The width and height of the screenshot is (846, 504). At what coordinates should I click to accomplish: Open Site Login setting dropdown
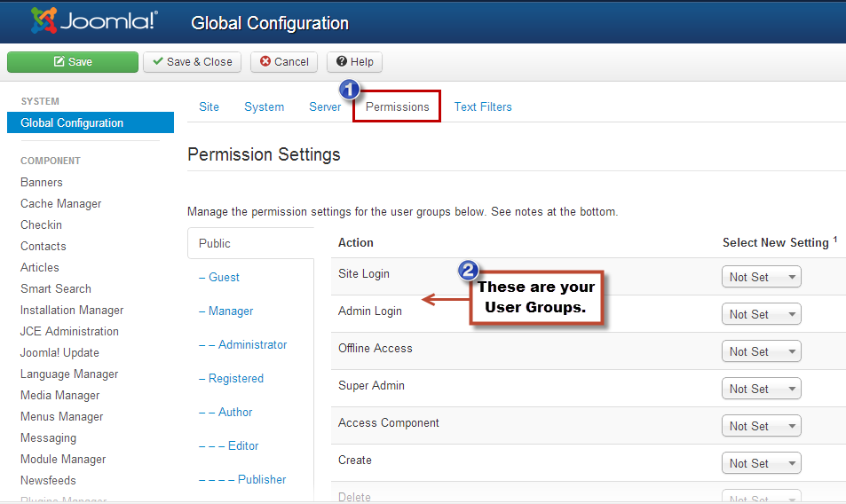(x=762, y=277)
